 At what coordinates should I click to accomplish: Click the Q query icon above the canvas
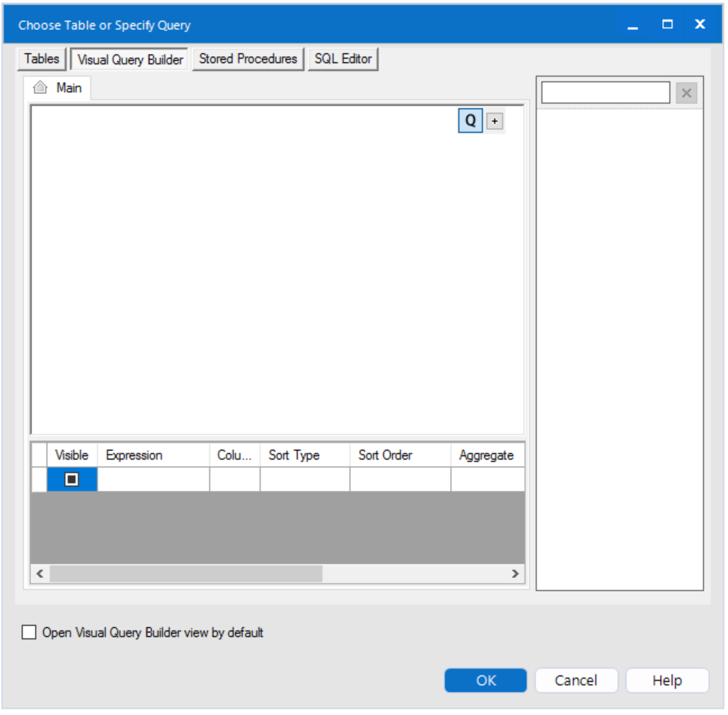(x=471, y=121)
